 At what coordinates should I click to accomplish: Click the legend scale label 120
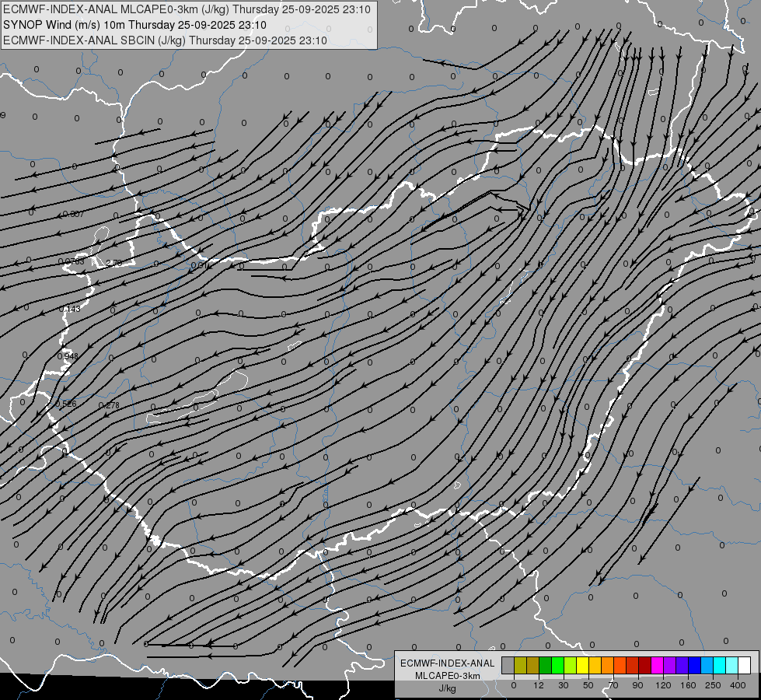(x=663, y=685)
